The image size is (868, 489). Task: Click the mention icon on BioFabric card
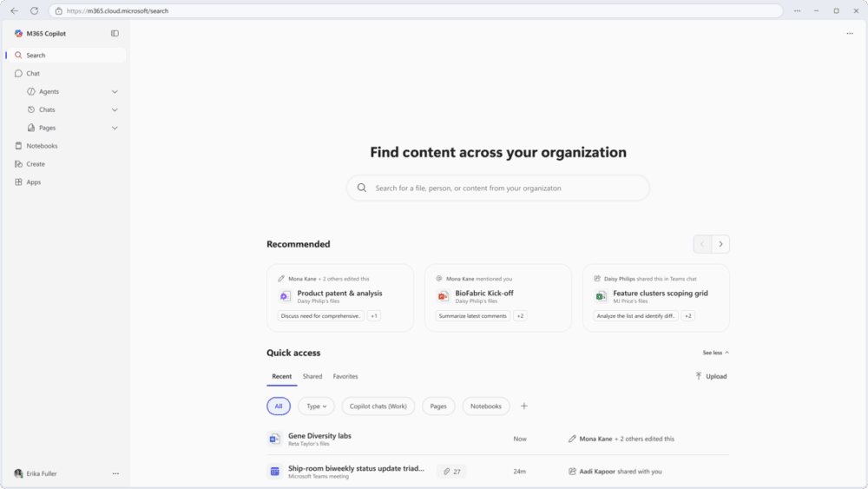pyautogui.click(x=439, y=279)
